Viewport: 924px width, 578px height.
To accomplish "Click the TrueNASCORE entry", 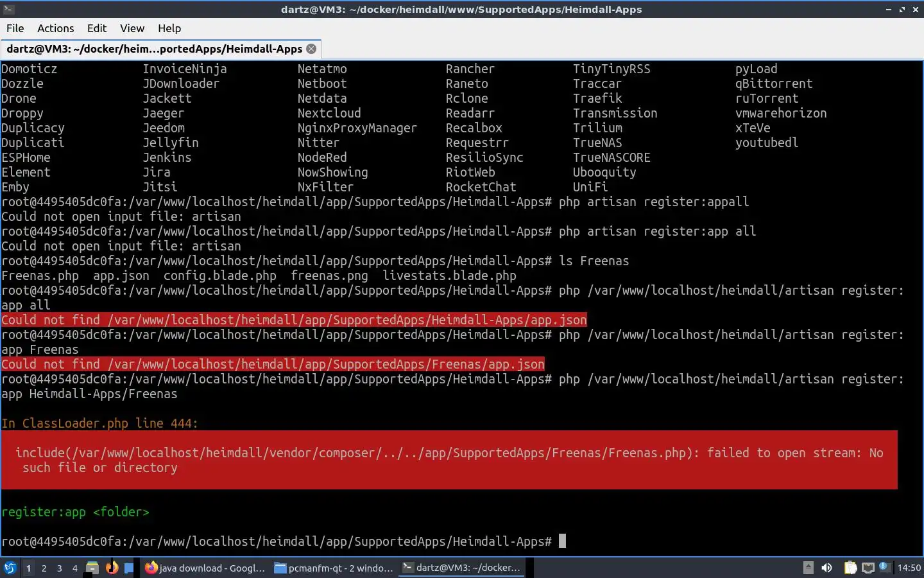I will [x=612, y=157].
